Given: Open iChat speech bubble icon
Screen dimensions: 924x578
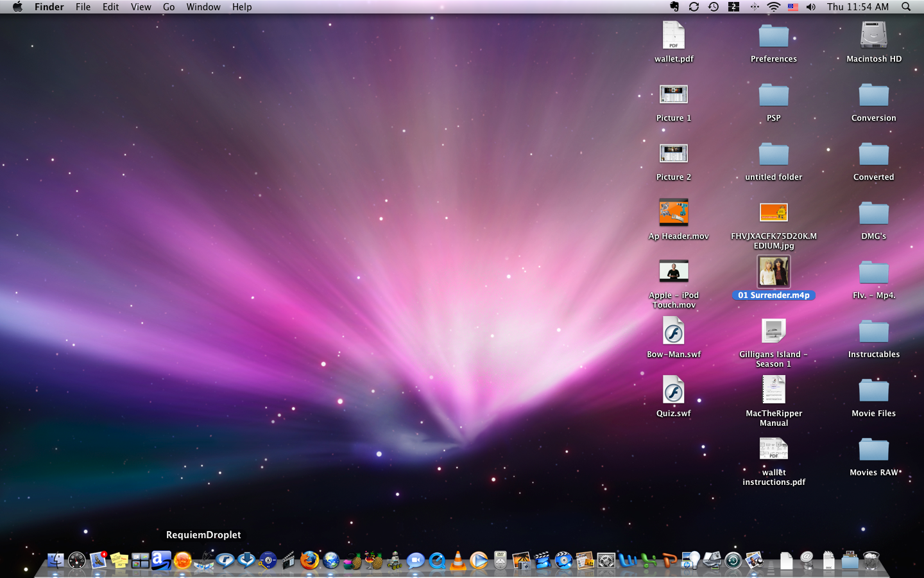Looking at the screenshot, I should pos(416,561).
